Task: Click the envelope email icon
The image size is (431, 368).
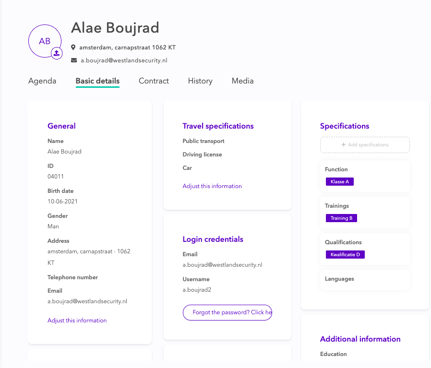Action: (x=74, y=60)
